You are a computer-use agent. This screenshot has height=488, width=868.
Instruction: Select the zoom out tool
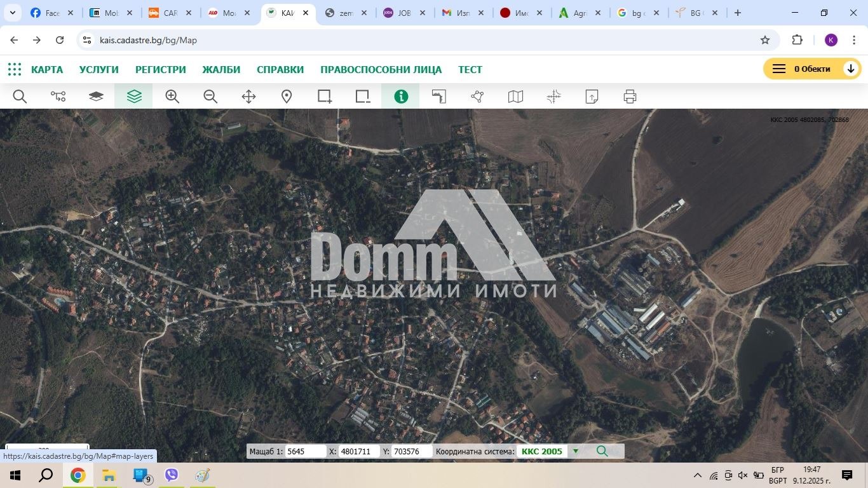click(210, 96)
